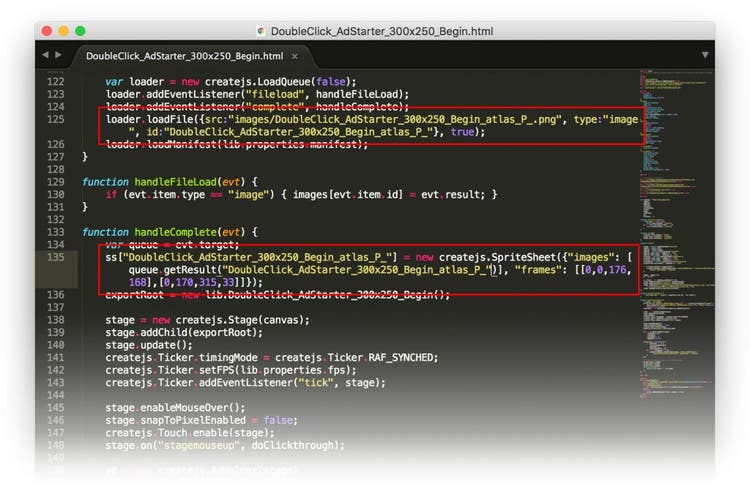The image size is (750, 486).
Task: Click the red close window button
Action: point(49,31)
